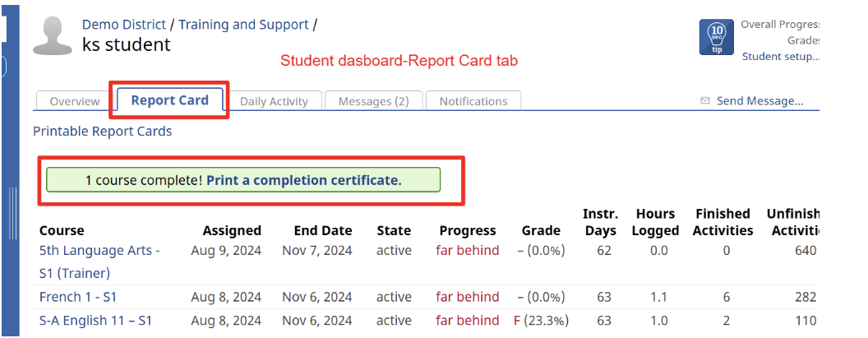
Task: Click Print a completion certificate link
Action: point(304,180)
